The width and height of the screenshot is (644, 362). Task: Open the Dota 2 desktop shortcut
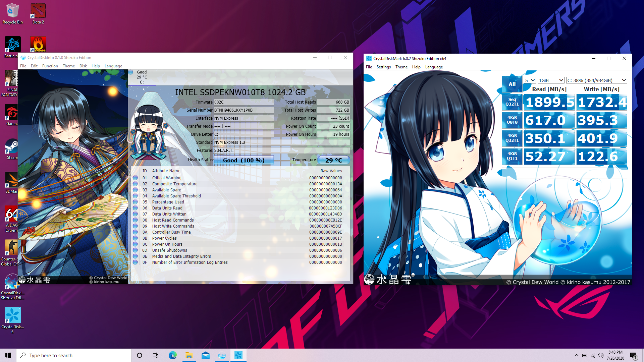point(38,14)
